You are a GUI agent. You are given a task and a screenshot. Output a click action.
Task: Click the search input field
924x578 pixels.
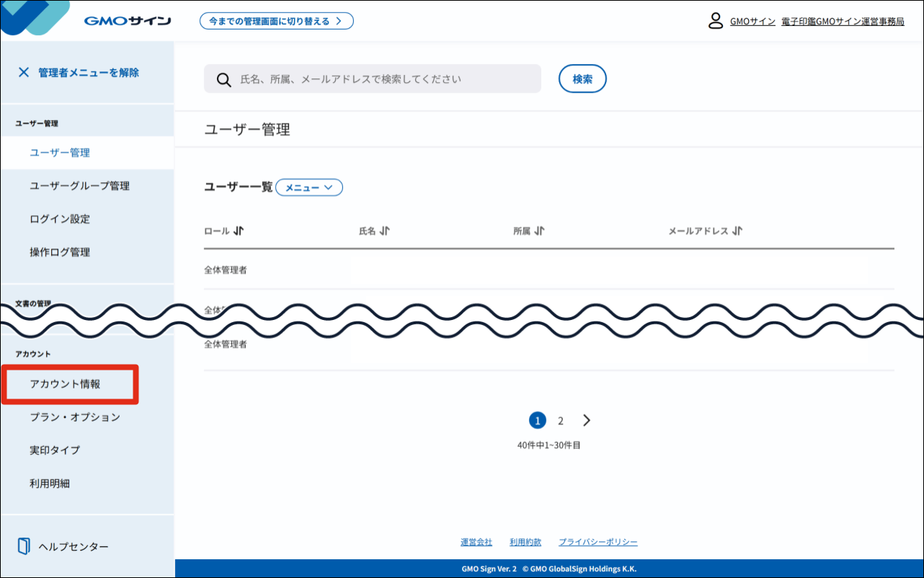pos(375,79)
